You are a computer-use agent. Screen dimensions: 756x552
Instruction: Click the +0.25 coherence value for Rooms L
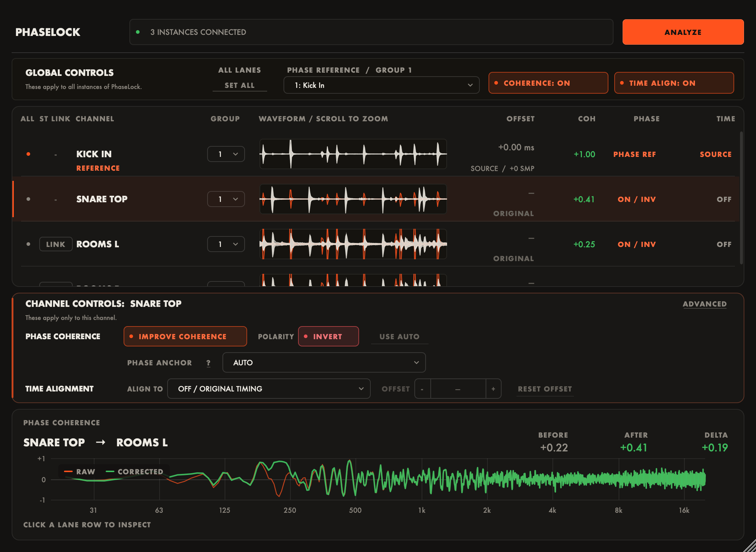[x=584, y=244]
